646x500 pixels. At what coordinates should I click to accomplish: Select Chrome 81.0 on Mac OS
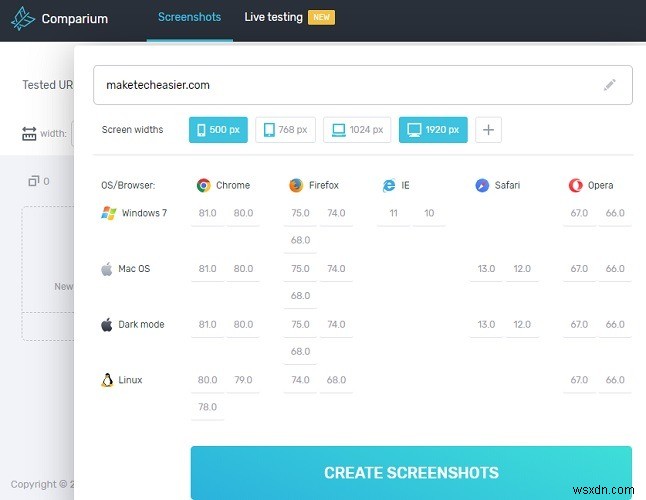207,269
